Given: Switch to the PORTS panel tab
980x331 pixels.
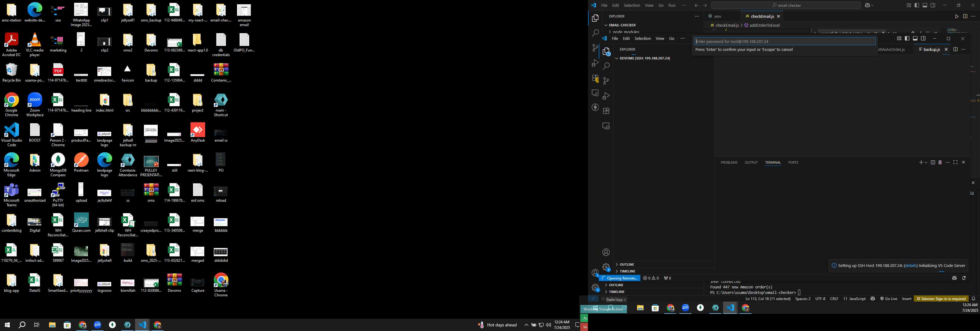Looking at the screenshot, I should tap(793, 163).
